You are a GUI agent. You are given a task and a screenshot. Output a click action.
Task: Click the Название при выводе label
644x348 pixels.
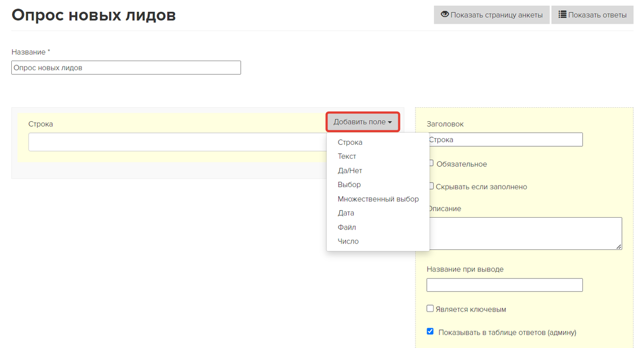coord(465,269)
